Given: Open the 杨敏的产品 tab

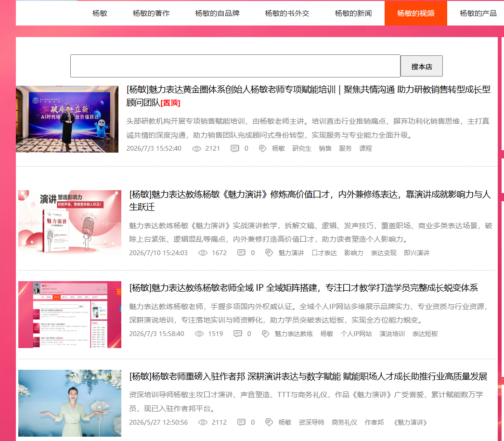Looking at the screenshot, I should 478,13.
